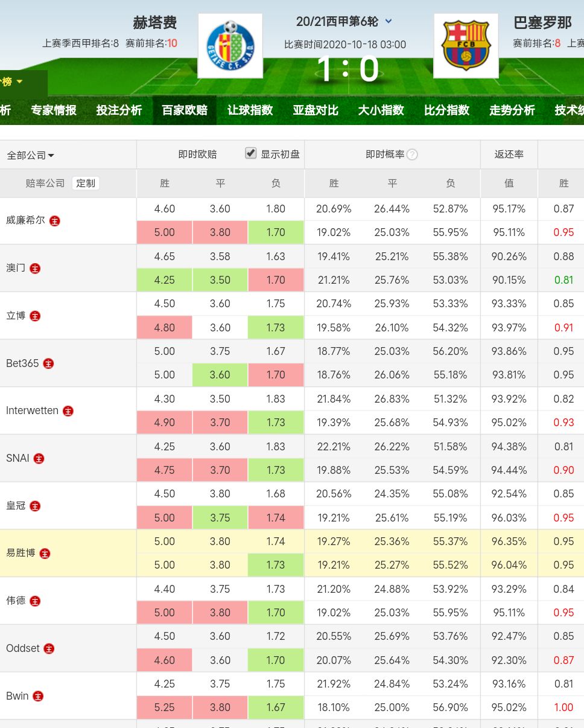Click red 主 icon beside 威廉希尔

55,221
